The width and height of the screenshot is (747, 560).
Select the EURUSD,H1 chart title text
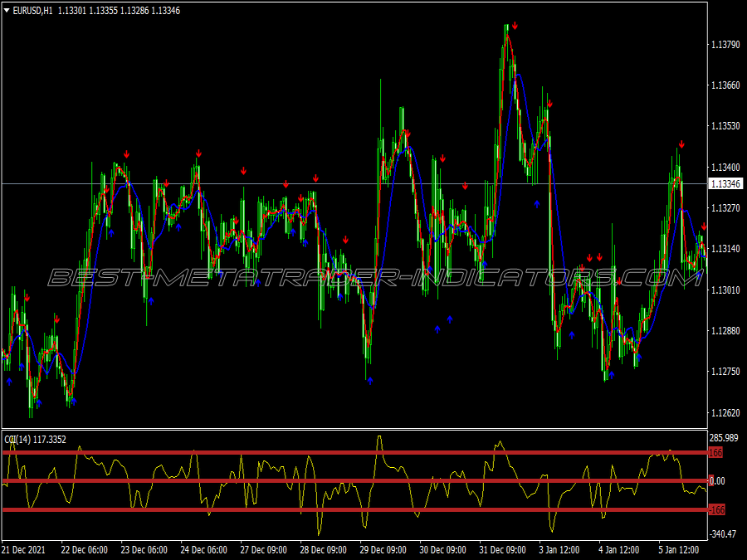tap(33, 11)
